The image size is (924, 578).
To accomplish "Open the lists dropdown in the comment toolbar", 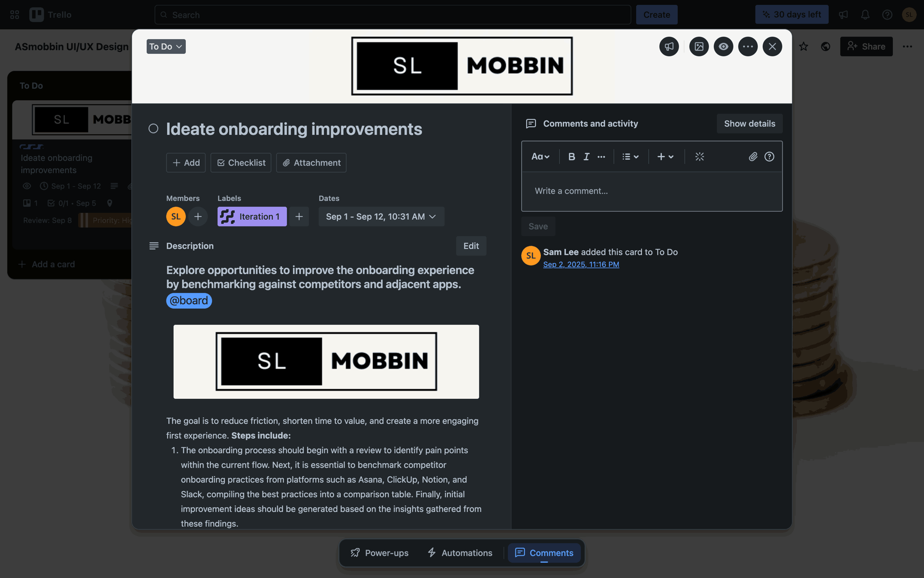I will pos(630,157).
